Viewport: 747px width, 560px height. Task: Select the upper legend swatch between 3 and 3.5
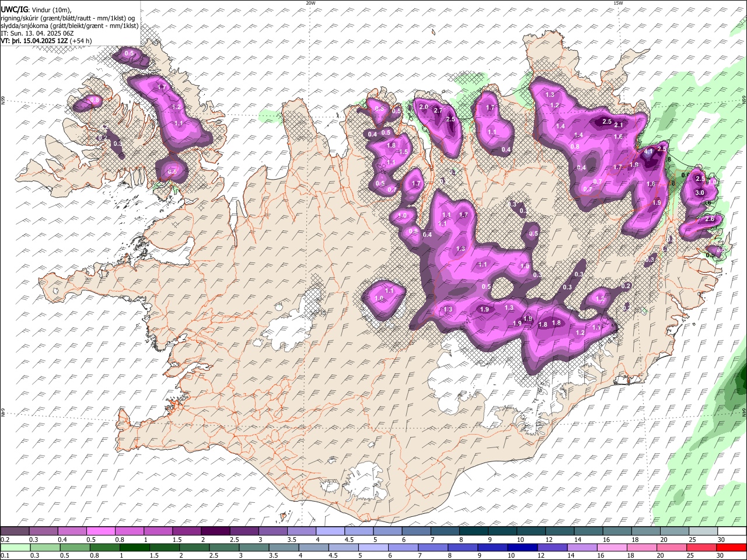[x=273, y=531]
